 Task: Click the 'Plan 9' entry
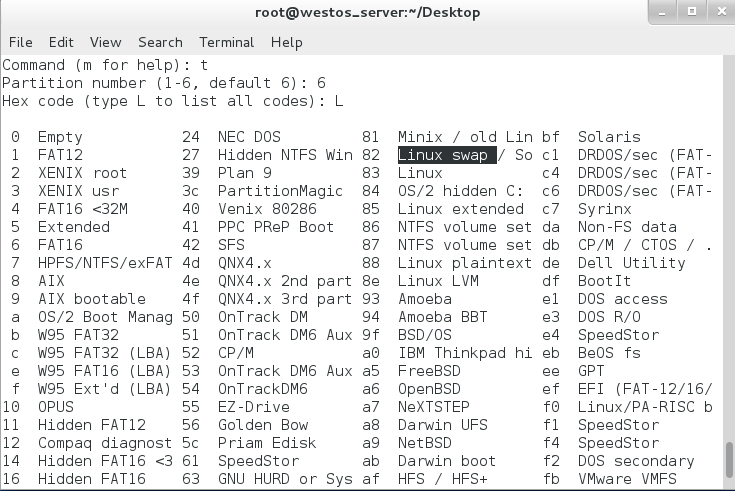(x=245, y=173)
